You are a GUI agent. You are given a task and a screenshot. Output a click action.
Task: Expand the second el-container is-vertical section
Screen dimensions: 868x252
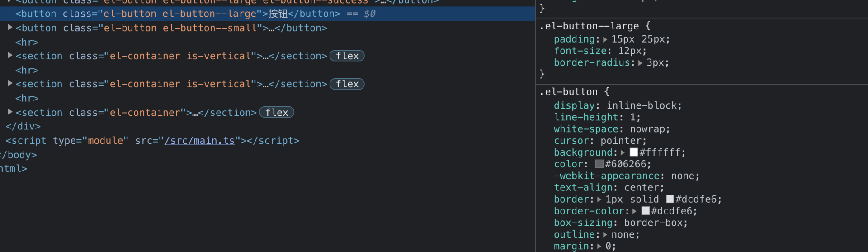tap(10, 84)
